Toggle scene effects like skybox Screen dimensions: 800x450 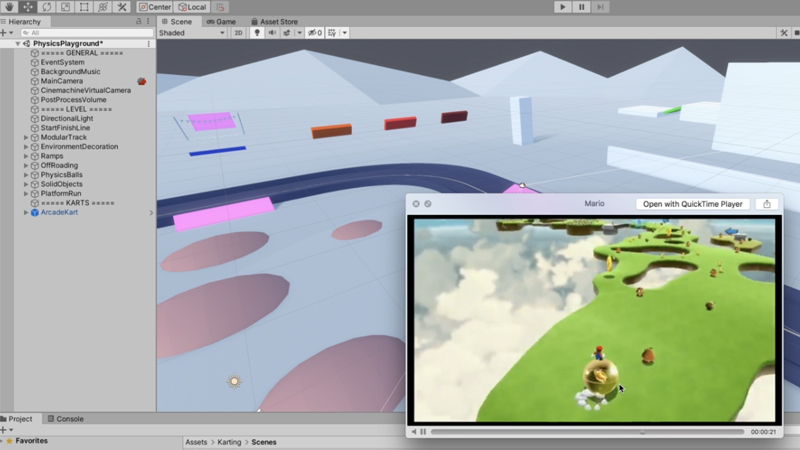pos(287,33)
